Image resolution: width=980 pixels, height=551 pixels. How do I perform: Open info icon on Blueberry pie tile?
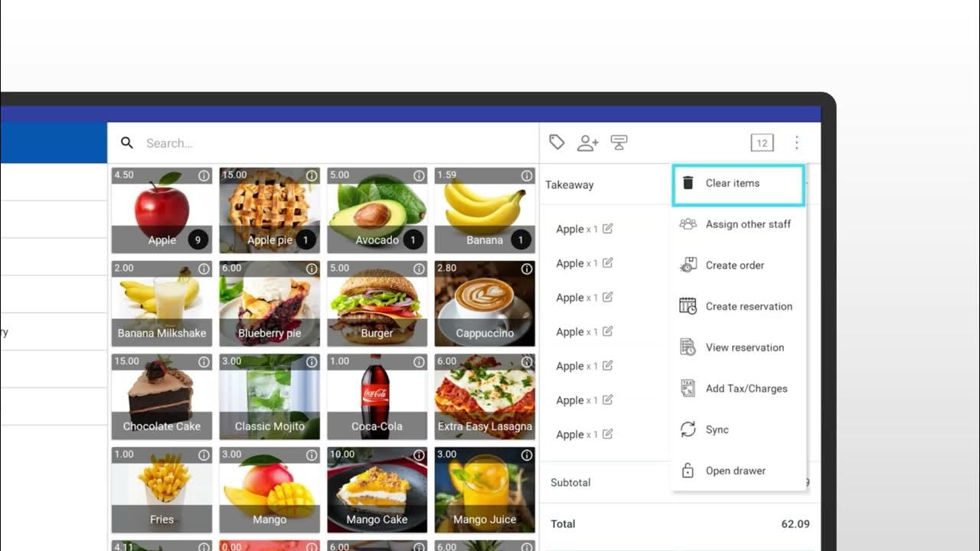[x=312, y=269]
